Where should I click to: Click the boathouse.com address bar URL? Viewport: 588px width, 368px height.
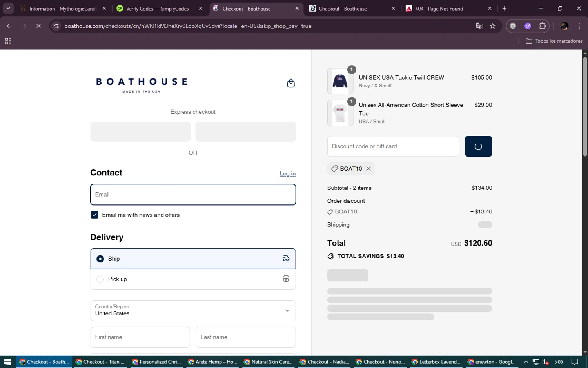point(188,26)
